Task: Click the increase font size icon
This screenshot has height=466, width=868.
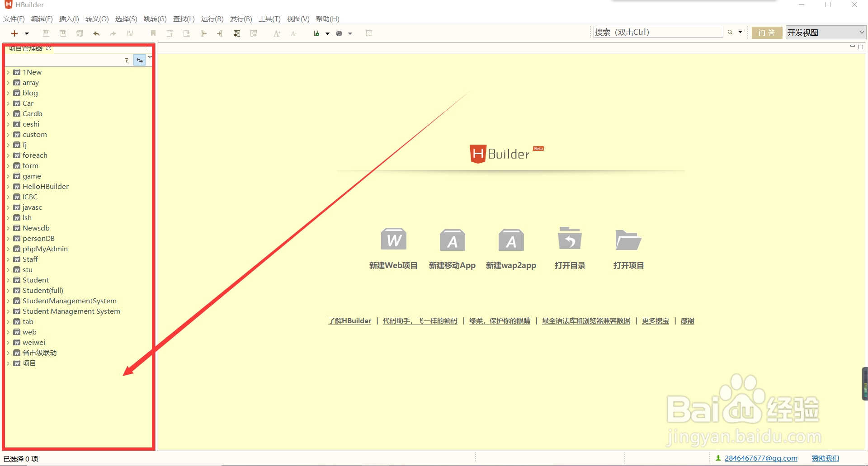Action: click(x=277, y=33)
